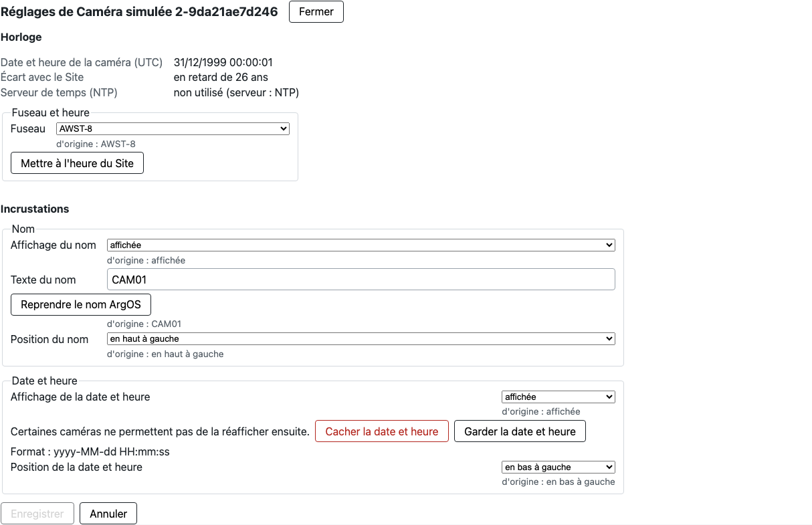This screenshot has width=812, height=525.
Task: Click the Enregistrer button
Action: coord(37,514)
